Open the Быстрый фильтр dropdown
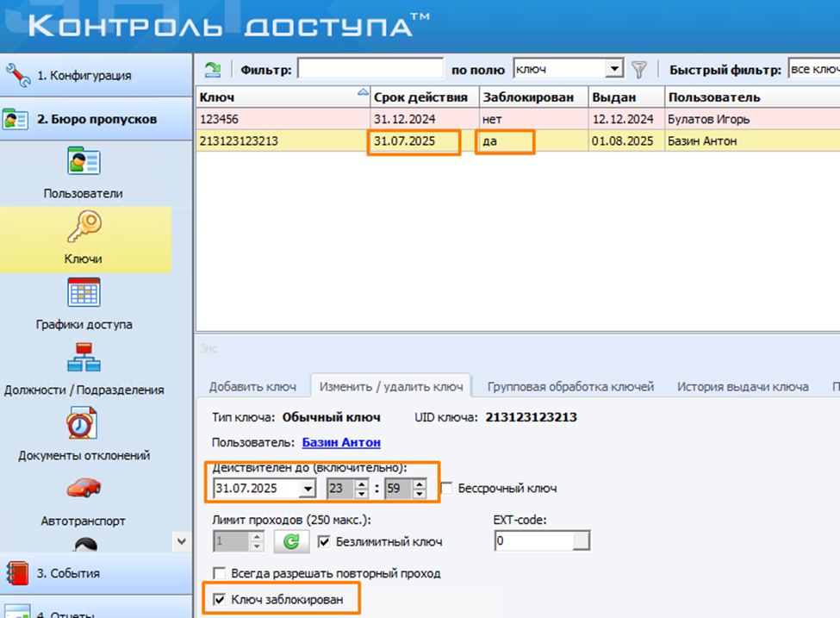This screenshot has height=618, width=840. [813, 70]
